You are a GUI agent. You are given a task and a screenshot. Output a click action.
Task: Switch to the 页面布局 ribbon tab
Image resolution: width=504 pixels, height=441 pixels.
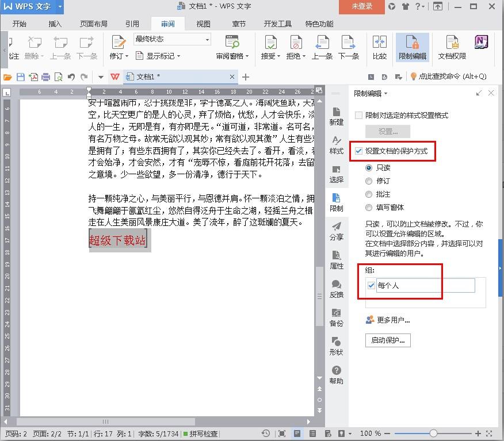pos(93,24)
